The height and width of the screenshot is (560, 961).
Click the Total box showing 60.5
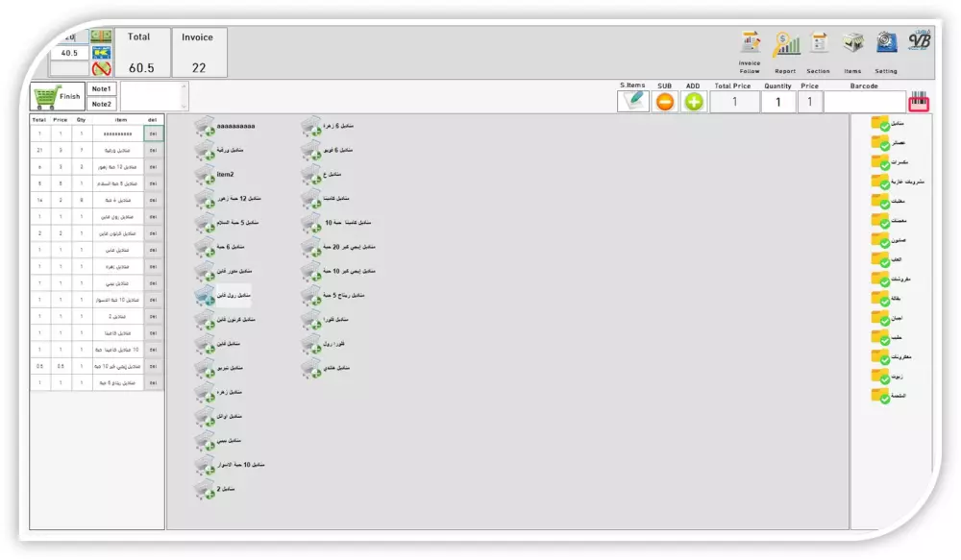coord(141,53)
